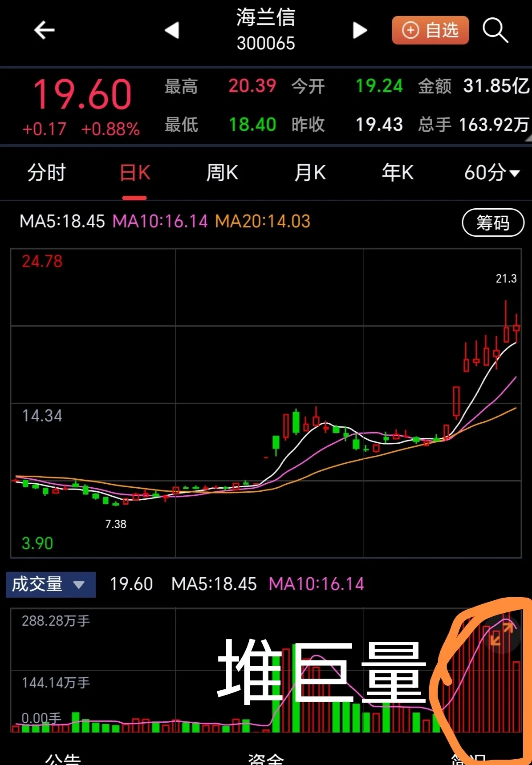The height and width of the screenshot is (765, 532).
Task: Open the 筹码 chip distribution button
Action: pyautogui.click(x=493, y=223)
